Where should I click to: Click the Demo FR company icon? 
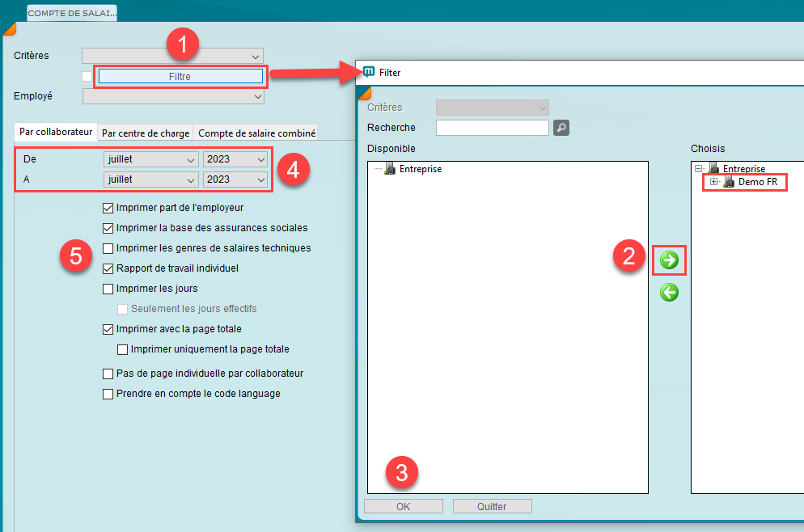(x=729, y=183)
